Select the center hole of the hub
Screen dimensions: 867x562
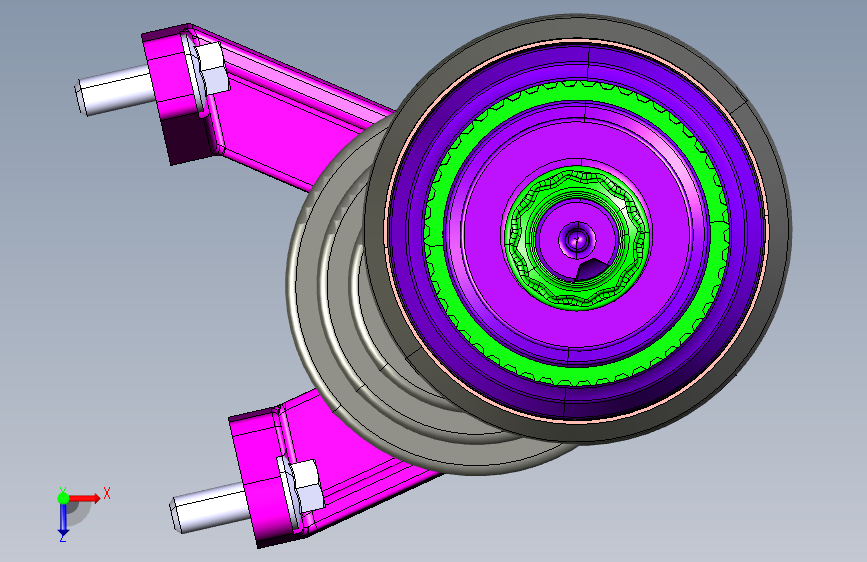[578, 240]
